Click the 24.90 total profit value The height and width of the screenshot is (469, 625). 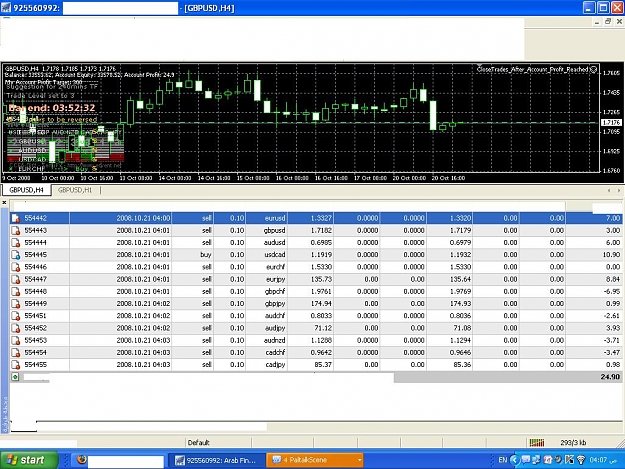[610, 377]
